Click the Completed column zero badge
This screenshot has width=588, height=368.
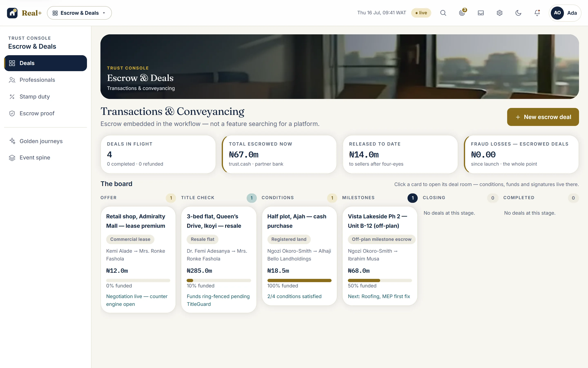pyautogui.click(x=574, y=198)
